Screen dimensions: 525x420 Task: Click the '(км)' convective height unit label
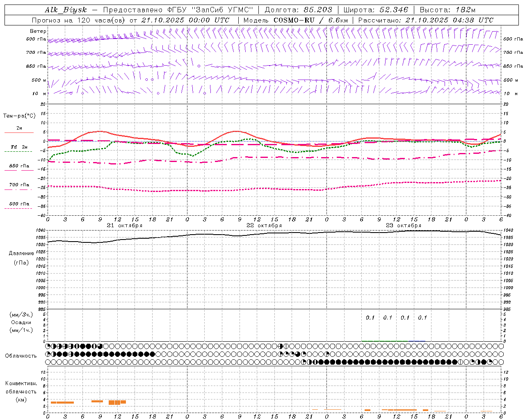pos(21,399)
